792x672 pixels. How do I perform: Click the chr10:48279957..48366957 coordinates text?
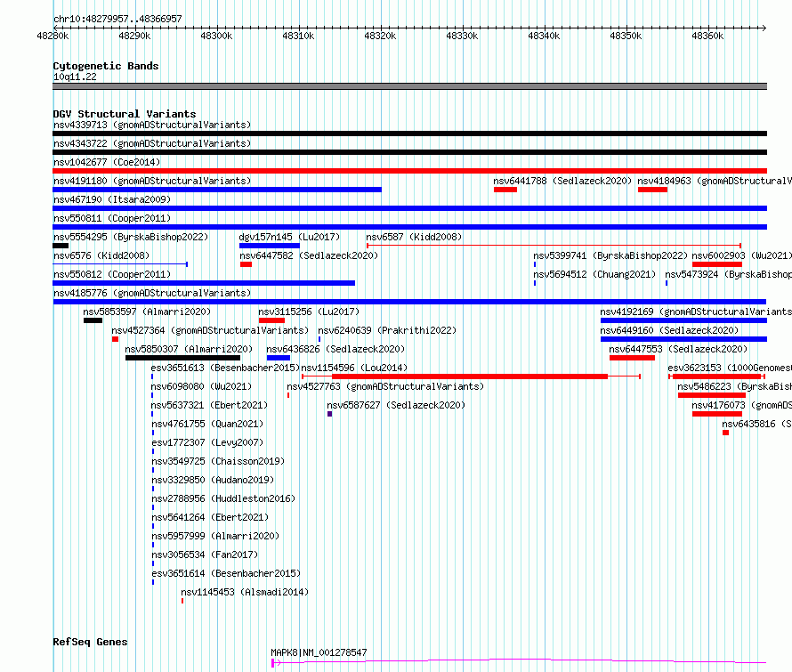[x=117, y=19]
